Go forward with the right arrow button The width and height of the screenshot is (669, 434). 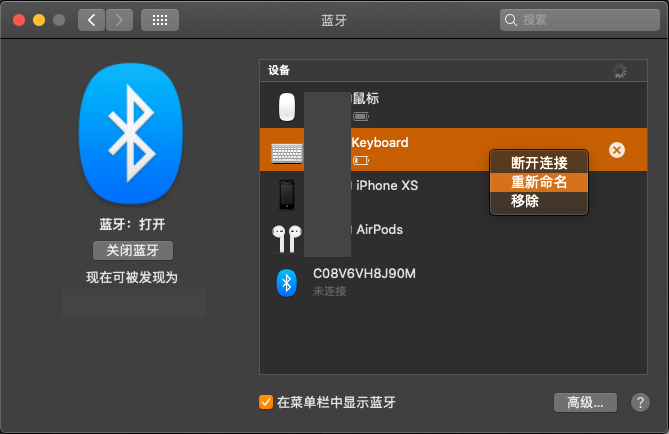[x=119, y=19]
